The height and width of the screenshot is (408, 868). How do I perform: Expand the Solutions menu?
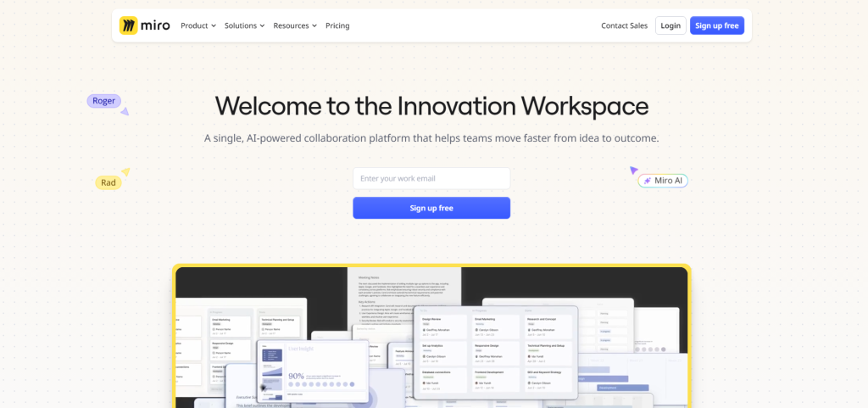click(x=245, y=25)
